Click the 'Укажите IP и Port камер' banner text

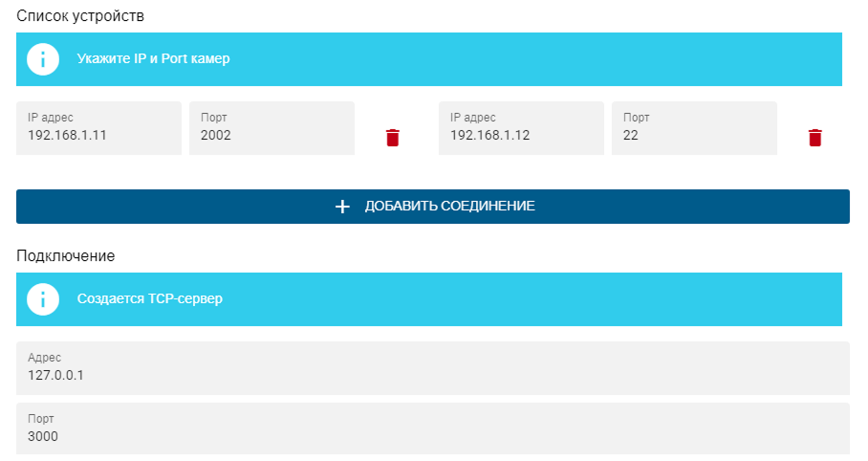[153, 59]
